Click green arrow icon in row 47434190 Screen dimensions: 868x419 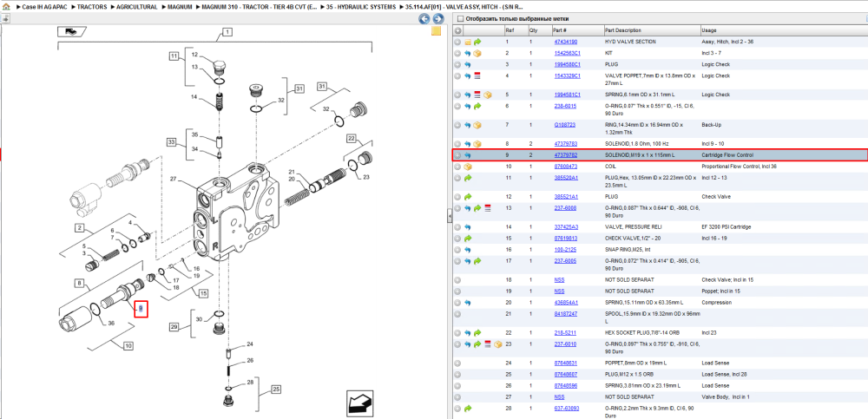[x=477, y=42]
